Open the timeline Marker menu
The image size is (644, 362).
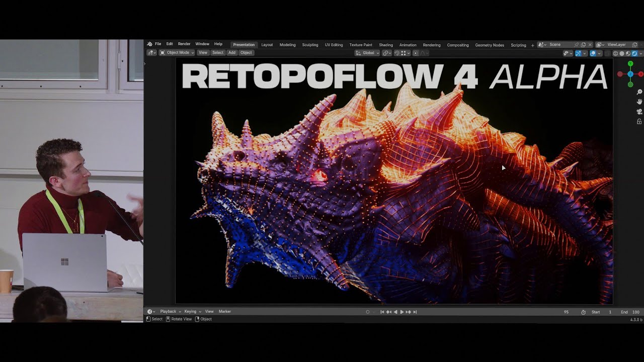[225, 312]
